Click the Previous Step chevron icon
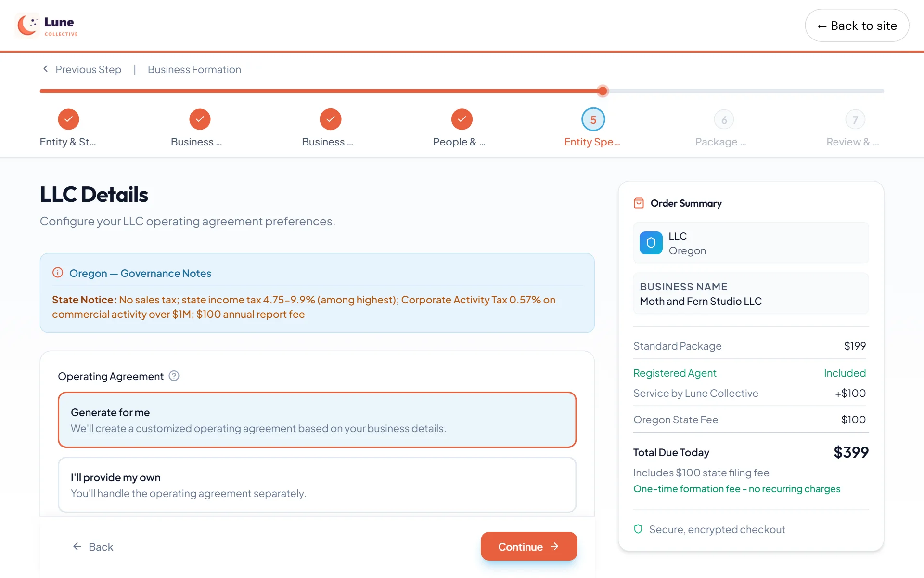924x578 pixels. tap(46, 69)
